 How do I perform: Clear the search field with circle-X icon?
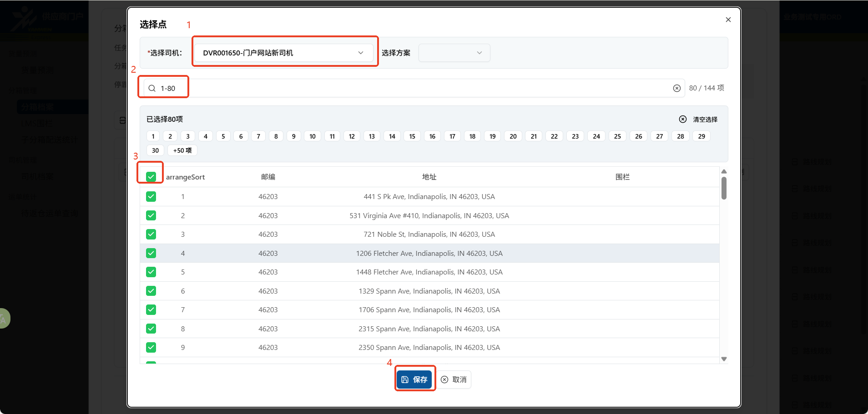click(x=676, y=88)
